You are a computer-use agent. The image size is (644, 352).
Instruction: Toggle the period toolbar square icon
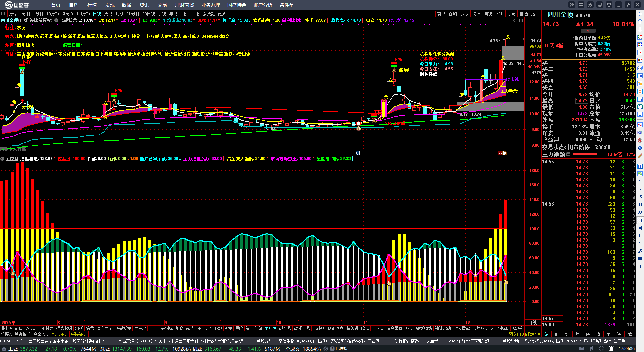(3, 14)
